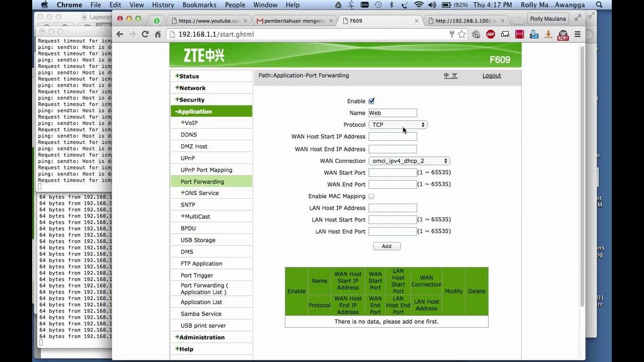
Task: Open the Protocol TCP dropdown
Action: click(398, 124)
